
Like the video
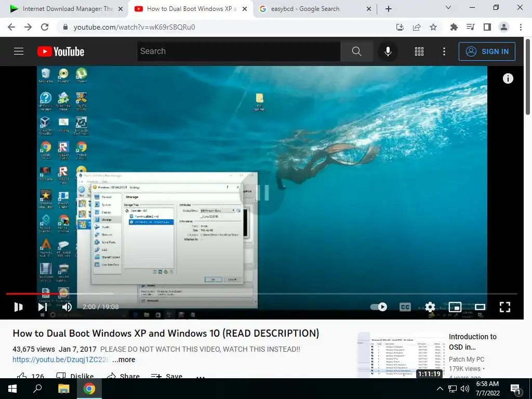pos(31,376)
